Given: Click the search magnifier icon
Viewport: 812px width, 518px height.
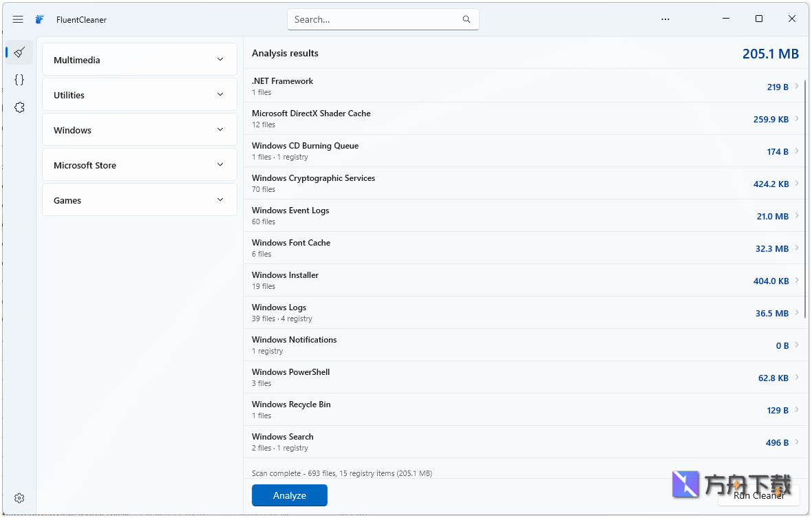Looking at the screenshot, I should [x=466, y=19].
